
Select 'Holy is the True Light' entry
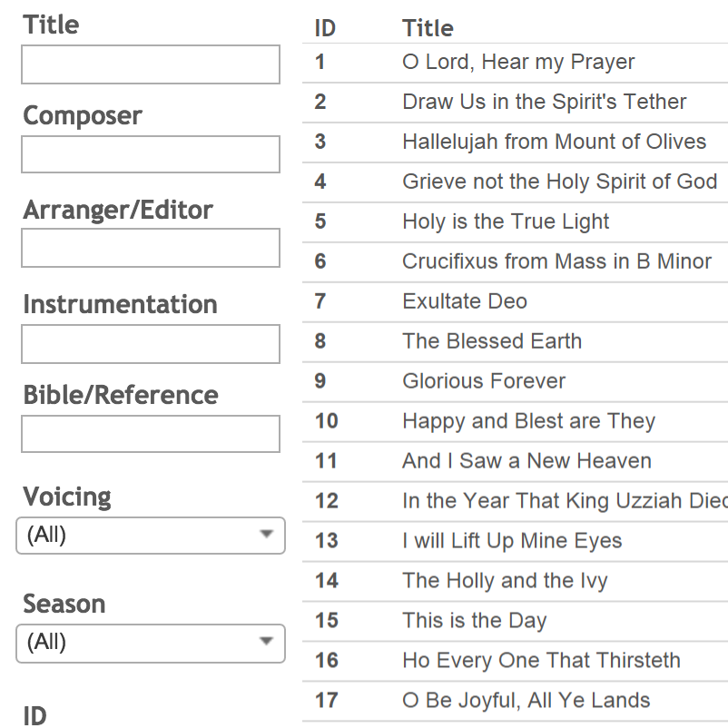(506, 222)
